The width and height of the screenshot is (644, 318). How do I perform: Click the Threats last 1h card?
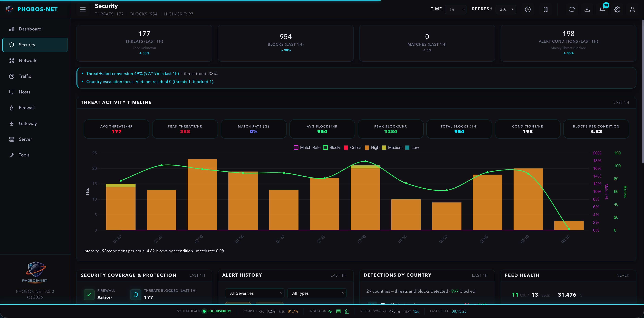point(144,43)
